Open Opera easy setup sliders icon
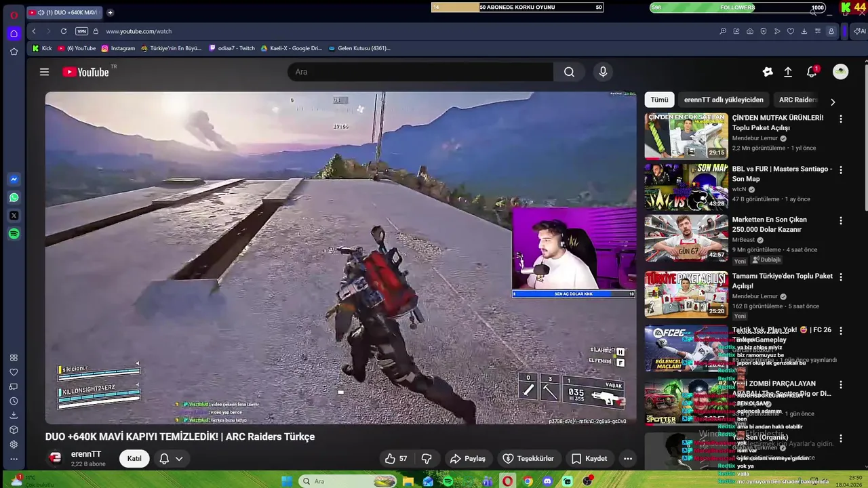868x488 pixels. (817, 31)
